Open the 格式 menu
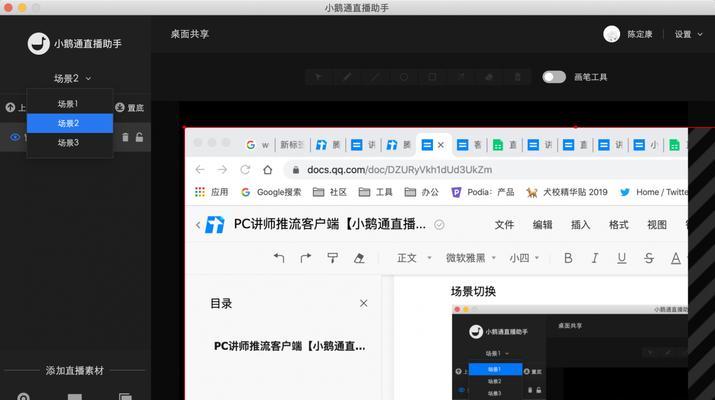 click(619, 224)
